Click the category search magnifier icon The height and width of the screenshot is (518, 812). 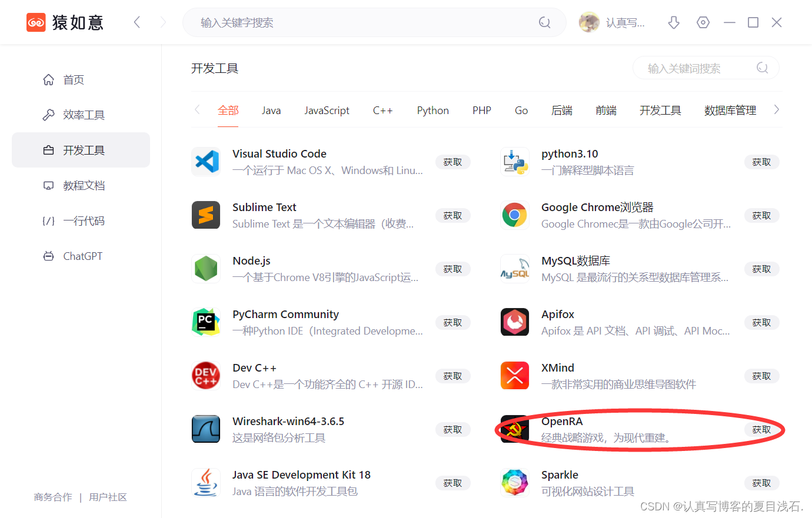(x=763, y=68)
